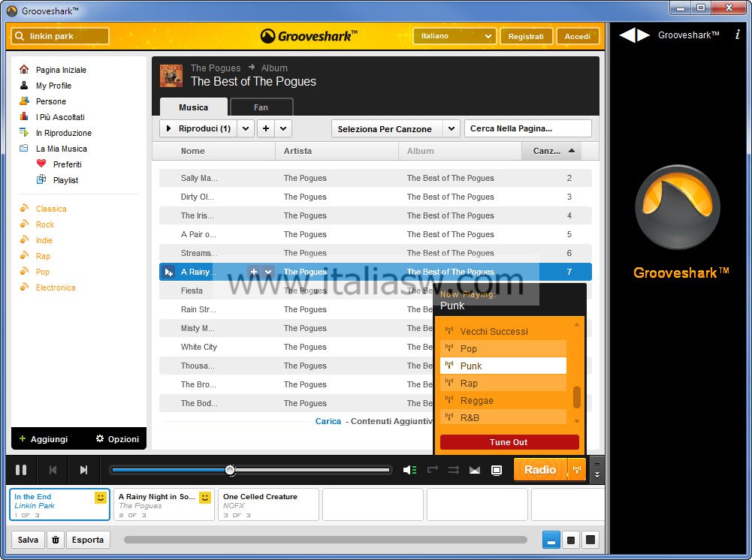752x560 pixels.
Task: Click the Cerca Nella Pagina field
Action: [x=528, y=128]
